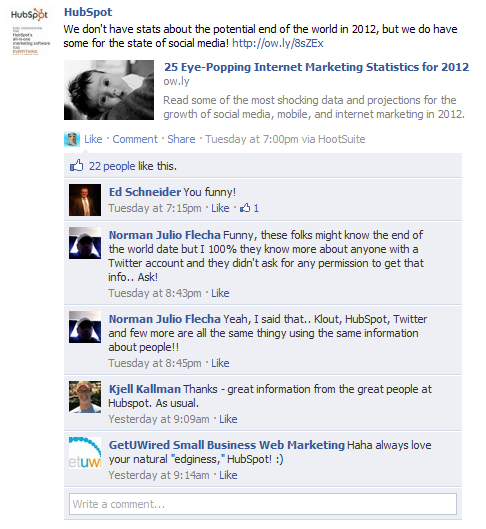Open the GetUWired logo avatar
486x529 pixels.
pos(85,453)
